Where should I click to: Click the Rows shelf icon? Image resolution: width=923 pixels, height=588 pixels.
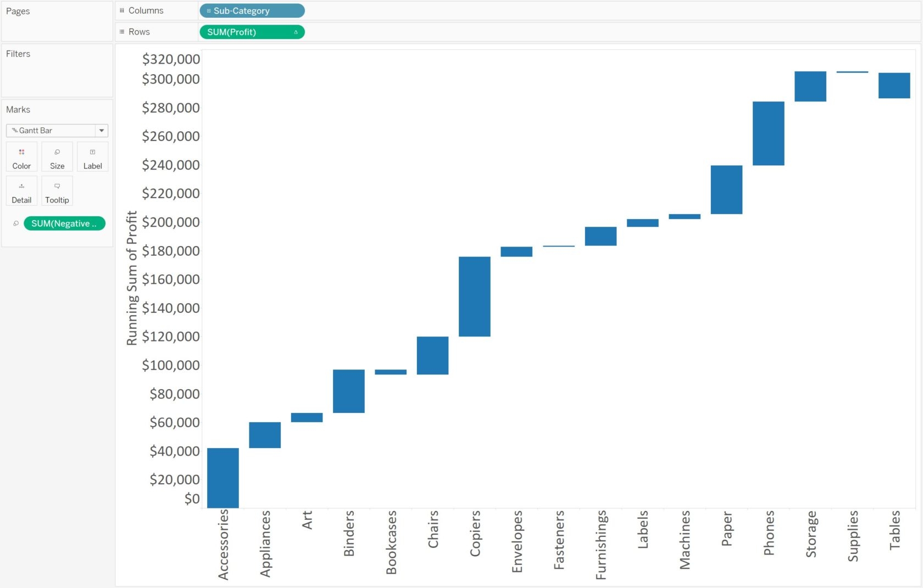[x=122, y=31]
